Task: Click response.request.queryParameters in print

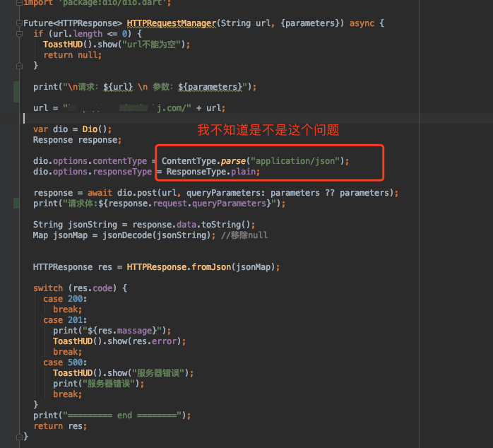Action: 187,204
